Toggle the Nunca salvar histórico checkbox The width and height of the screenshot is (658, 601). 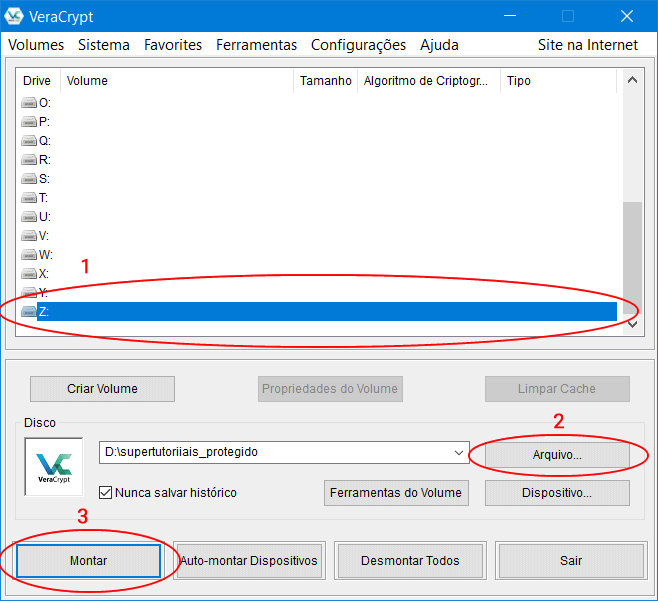(106, 492)
